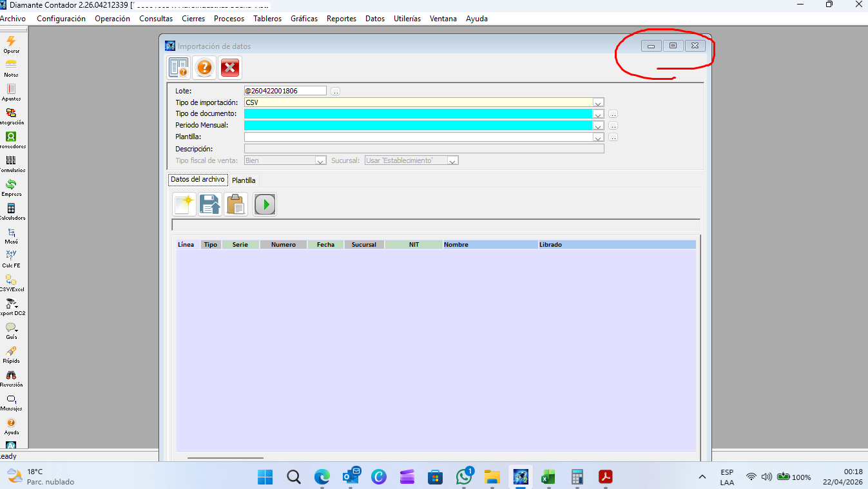Open the Reportes menu

[341, 19]
